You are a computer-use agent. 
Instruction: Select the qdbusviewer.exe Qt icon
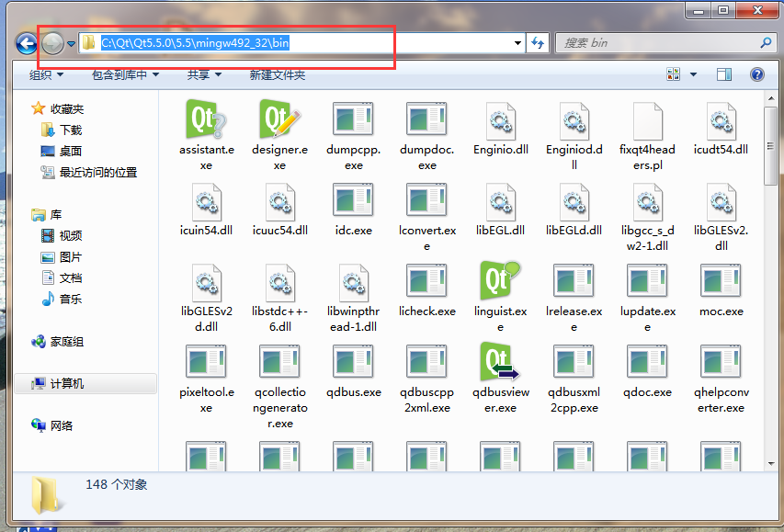(501, 361)
